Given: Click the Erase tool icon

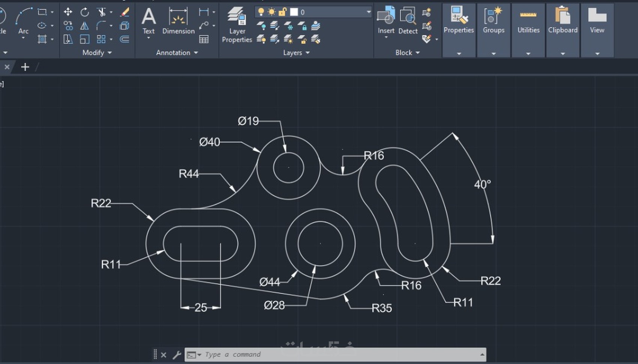Looking at the screenshot, I should coord(125,12).
